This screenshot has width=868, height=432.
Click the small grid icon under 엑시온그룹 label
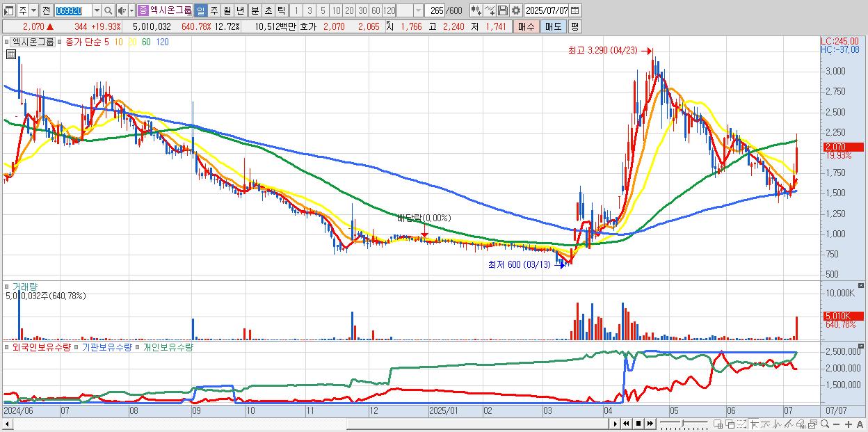11,54
